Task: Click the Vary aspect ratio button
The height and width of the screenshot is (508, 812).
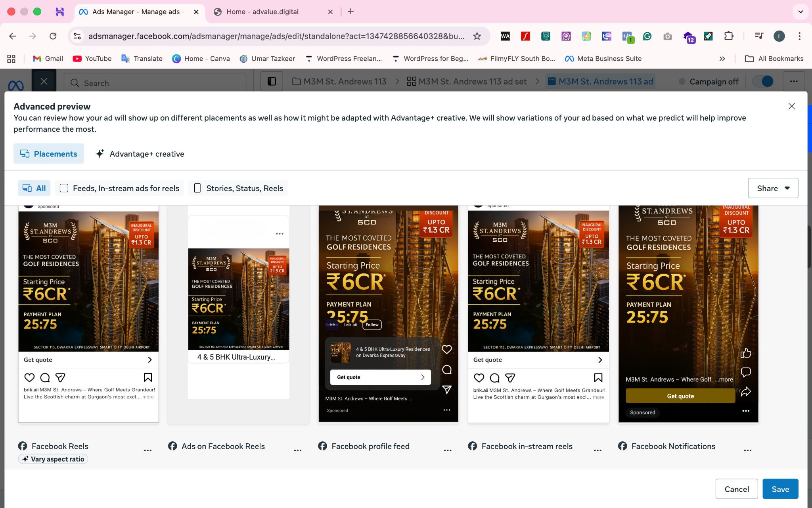Action: pyautogui.click(x=53, y=459)
